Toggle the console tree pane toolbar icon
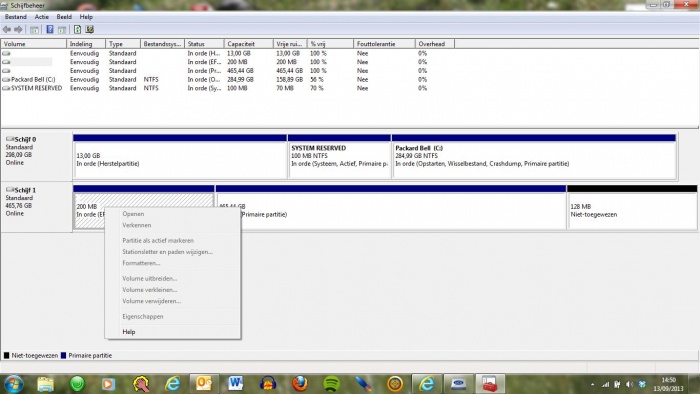 click(34, 30)
